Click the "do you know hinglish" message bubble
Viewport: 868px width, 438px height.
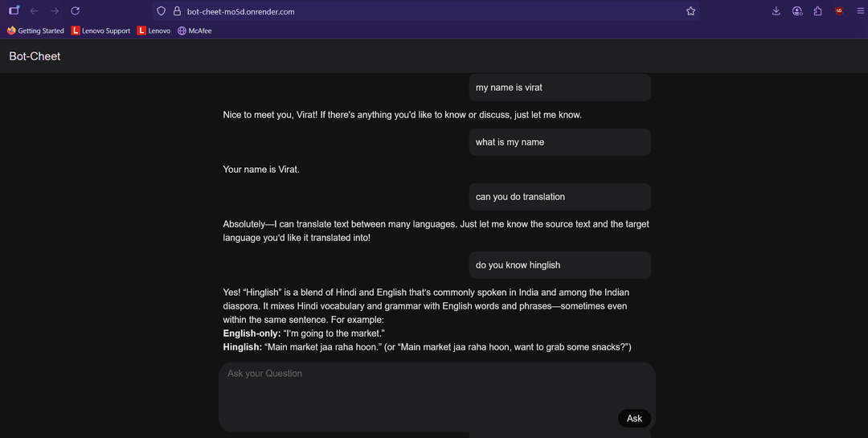click(559, 265)
